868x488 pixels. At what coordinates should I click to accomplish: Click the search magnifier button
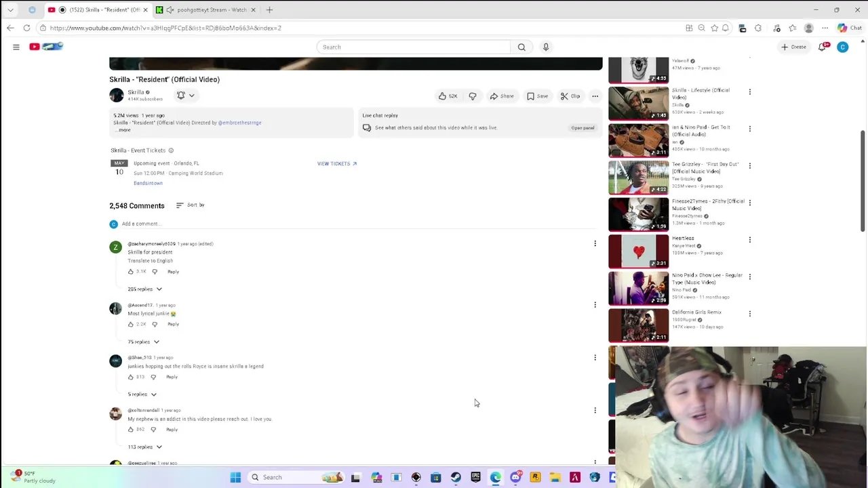pos(521,47)
